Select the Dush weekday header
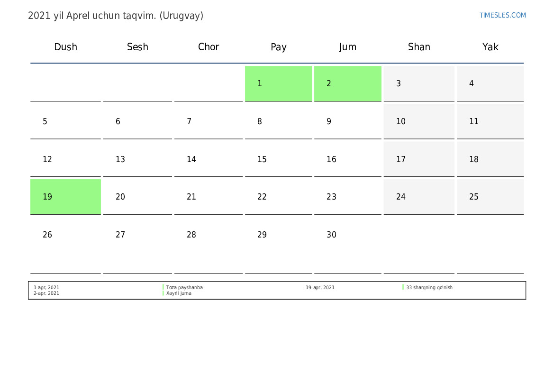This screenshot has width=554, height=392. point(66,46)
